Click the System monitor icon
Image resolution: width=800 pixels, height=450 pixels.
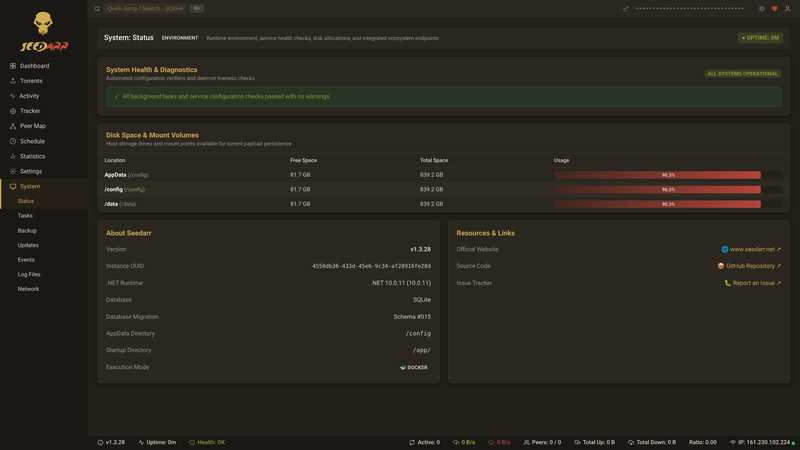coord(13,186)
